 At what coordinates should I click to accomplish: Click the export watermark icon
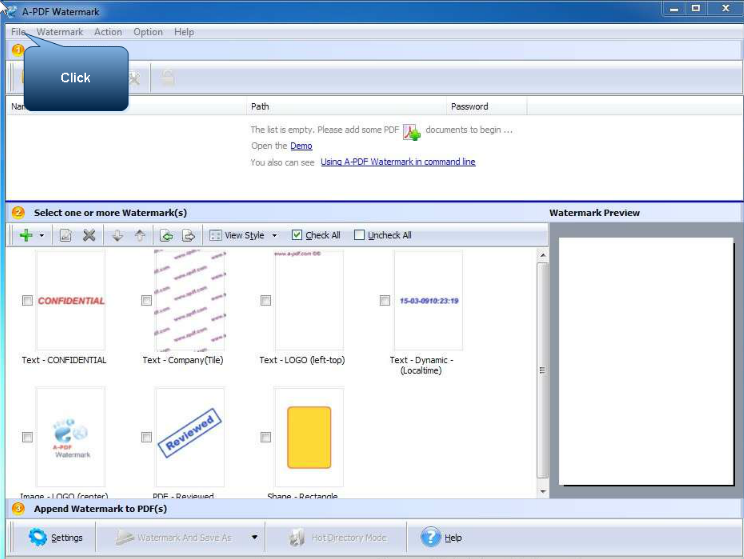pos(189,235)
